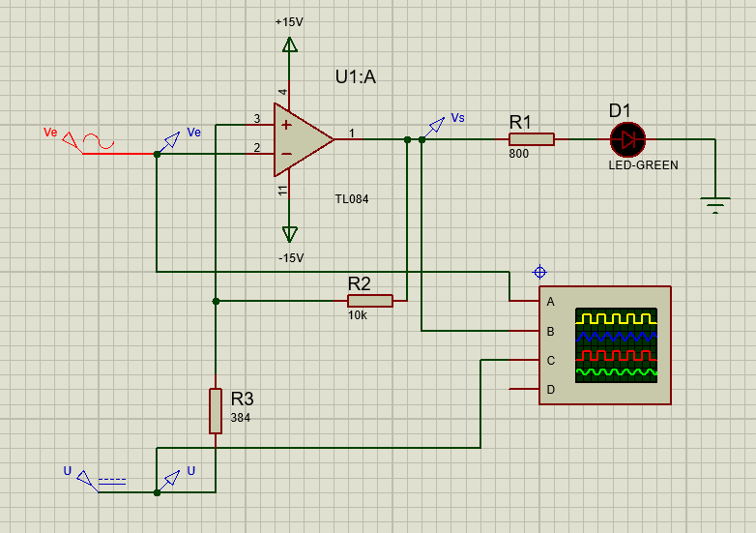Click the ground terminal symbol
The width and height of the screenshot is (756, 533).
click(x=715, y=205)
